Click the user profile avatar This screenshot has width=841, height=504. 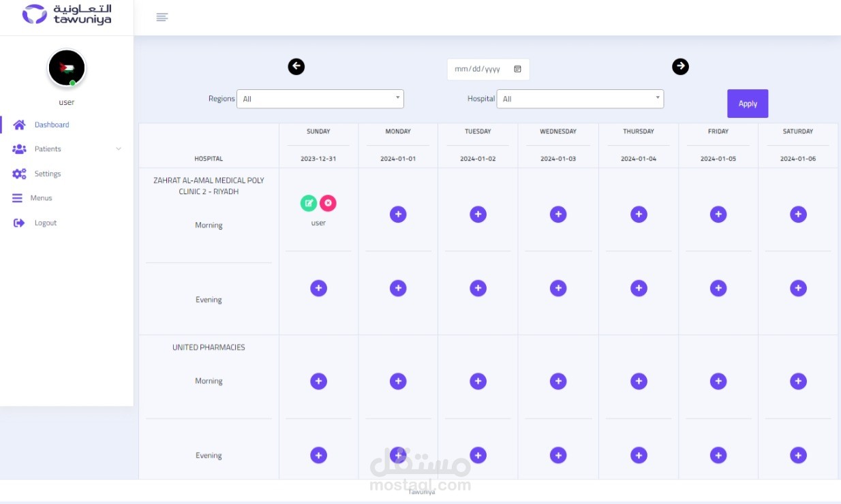click(67, 68)
